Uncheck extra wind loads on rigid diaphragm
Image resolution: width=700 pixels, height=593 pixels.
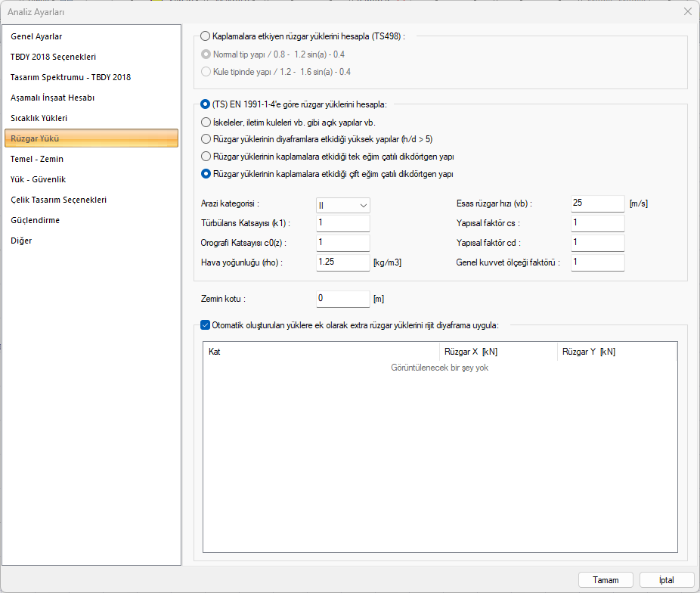tap(206, 325)
